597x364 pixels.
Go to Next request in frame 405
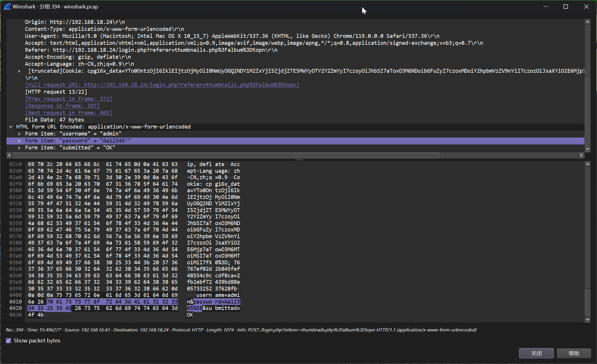click(68, 113)
